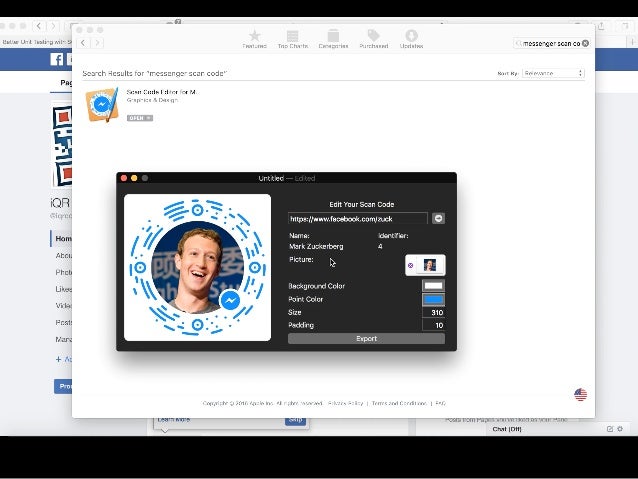Open the Updates tab
The height and width of the screenshot is (479, 638).
pos(411,39)
